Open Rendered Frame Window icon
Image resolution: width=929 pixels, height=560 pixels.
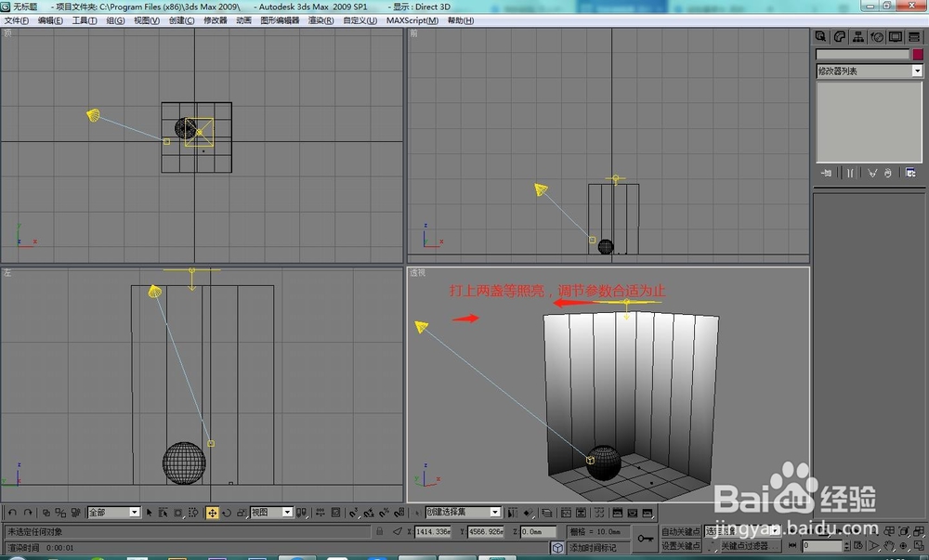[632, 513]
